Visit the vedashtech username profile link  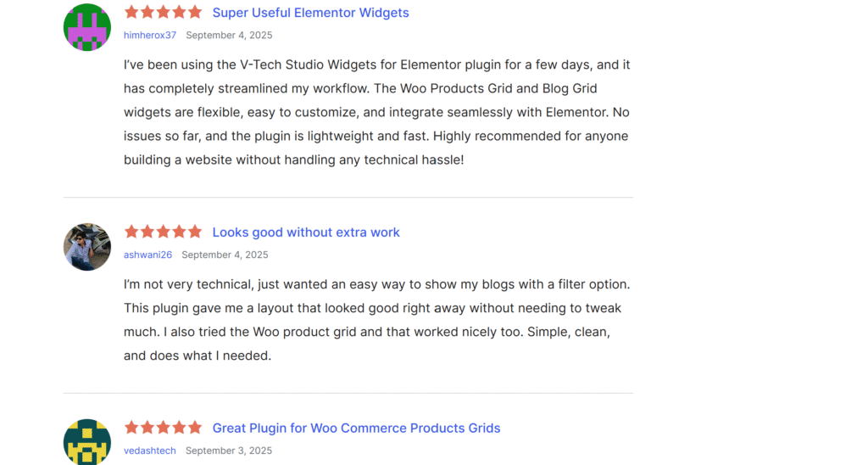pos(150,451)
